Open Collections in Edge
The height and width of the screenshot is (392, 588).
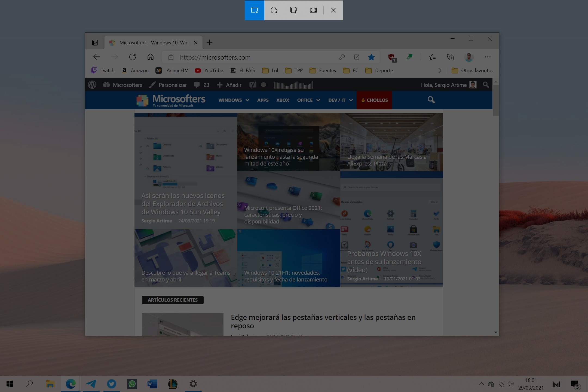tap(450, 57)
